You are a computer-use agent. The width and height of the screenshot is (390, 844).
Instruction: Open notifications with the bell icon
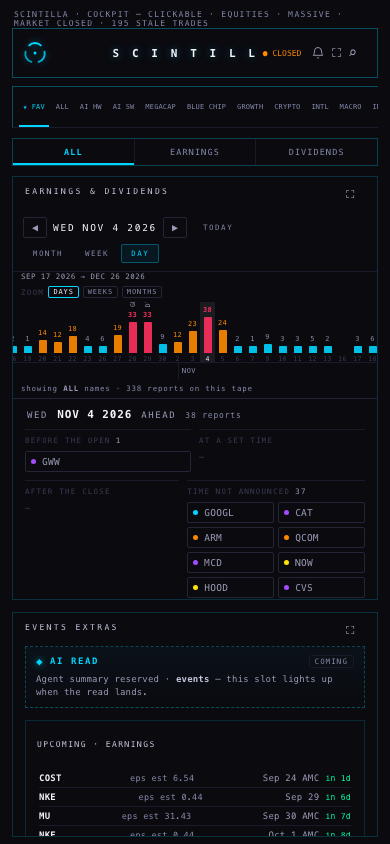tap(318, 53)
